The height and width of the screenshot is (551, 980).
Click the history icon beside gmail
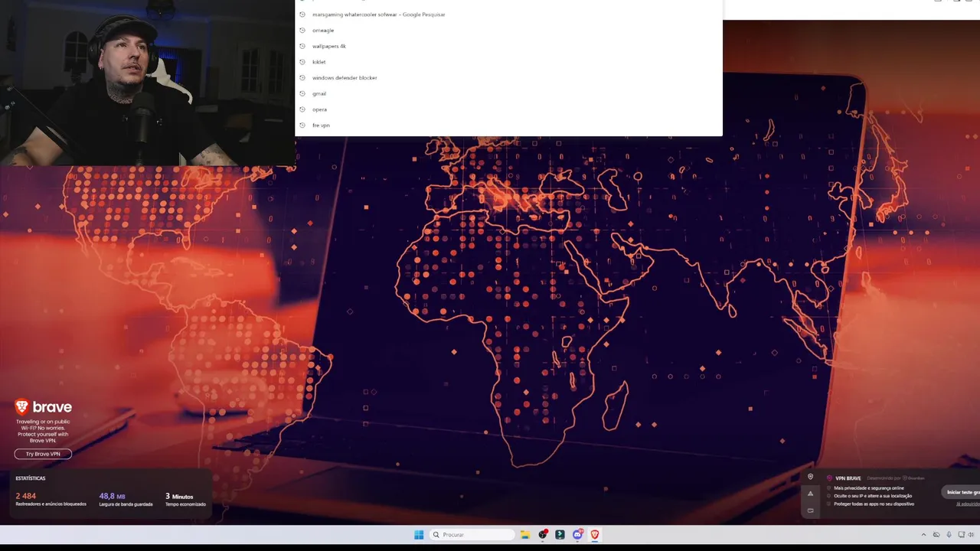tap(302, 93)
